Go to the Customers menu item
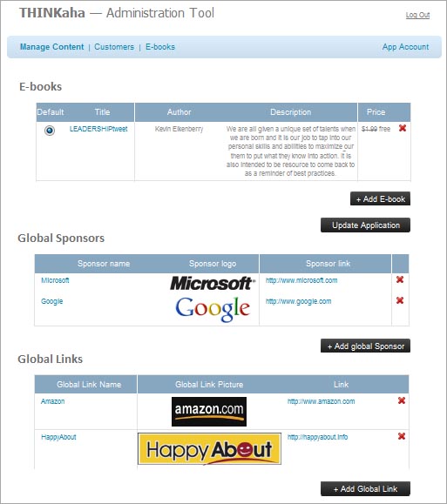 [114, 47]
